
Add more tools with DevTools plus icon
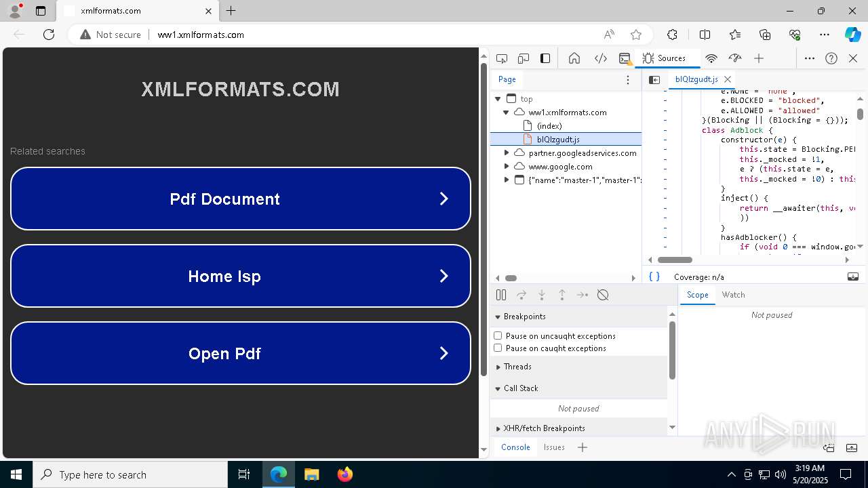[759, 58]
